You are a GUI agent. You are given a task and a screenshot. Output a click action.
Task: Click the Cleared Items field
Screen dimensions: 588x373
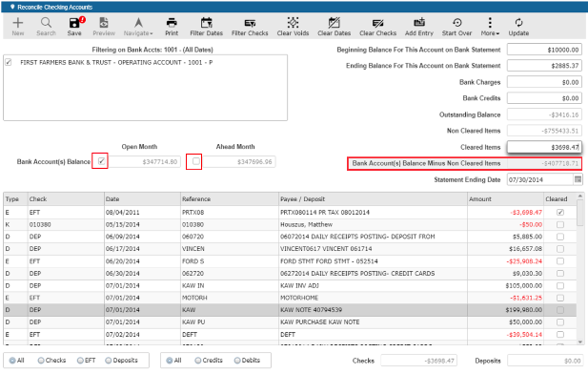click(544, 147)
